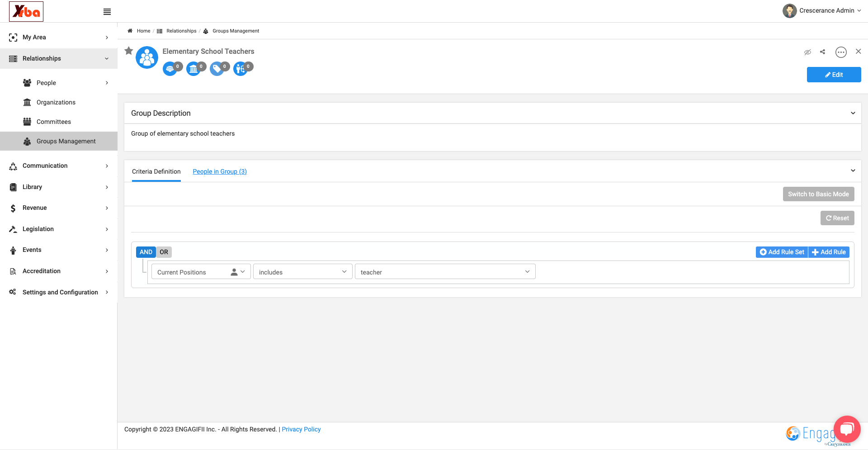Go to the Relationships breadcrumb
This screenshot has width=868, height=450.
[x=181, y=31]
